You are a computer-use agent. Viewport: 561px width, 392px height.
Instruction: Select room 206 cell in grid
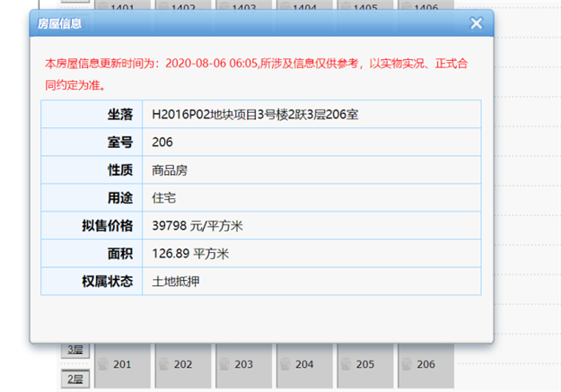[x=425, y=365]
